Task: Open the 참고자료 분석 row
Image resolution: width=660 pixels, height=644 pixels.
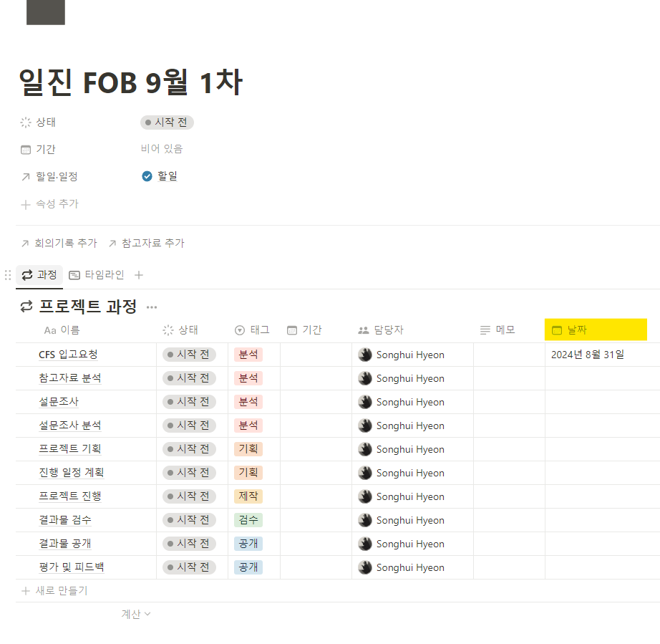Action: coord(70,378)
